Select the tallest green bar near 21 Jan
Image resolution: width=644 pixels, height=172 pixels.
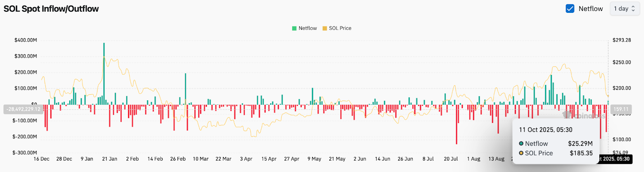tap(104, 73)
